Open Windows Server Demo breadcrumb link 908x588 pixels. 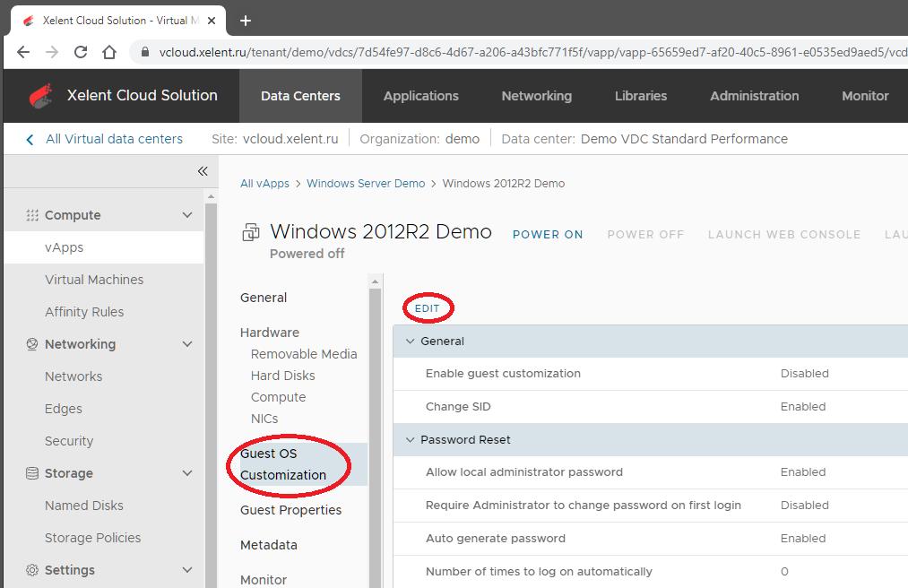[x=366, y=184]
